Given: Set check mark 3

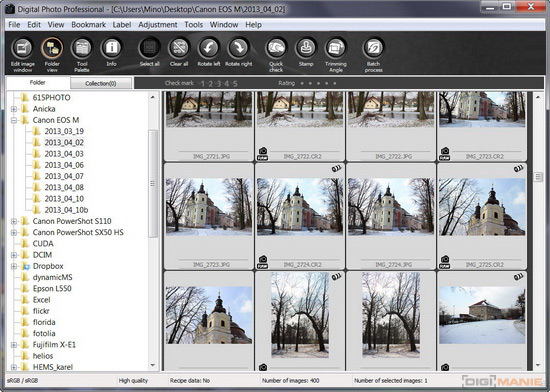Looking at the screenshot, I should tap(219, 83).
